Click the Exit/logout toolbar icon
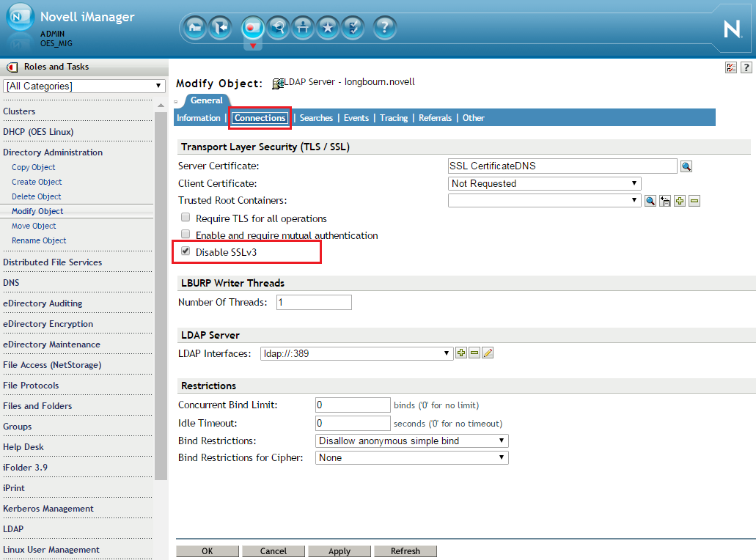This screenshot has width=756, height=560. (x=220, y=27)
